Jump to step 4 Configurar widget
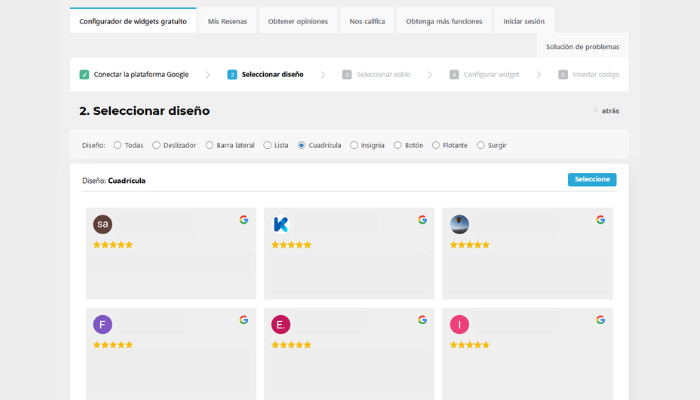The height and width of the screenshot is (400, 700). [x=486, y=74]
